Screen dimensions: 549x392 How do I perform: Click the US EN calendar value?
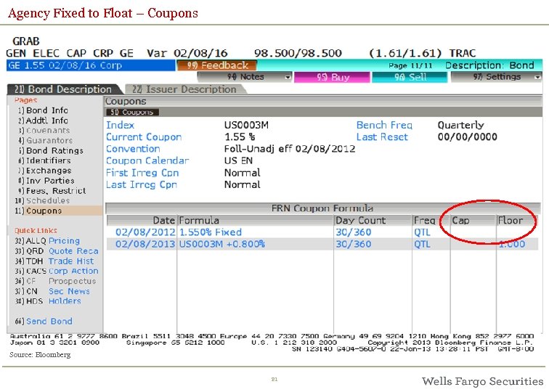coord(238,161)
